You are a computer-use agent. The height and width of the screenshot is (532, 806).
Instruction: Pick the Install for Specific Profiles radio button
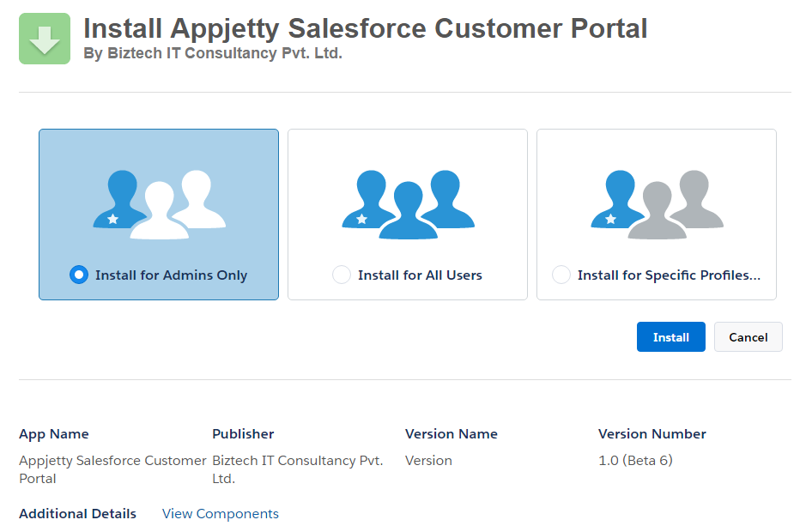pos(561,275)
